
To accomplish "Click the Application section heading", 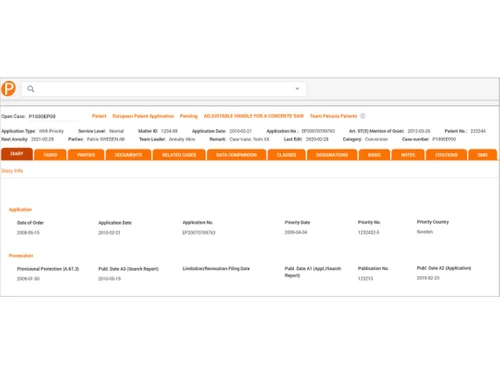I will click(20, 210).
